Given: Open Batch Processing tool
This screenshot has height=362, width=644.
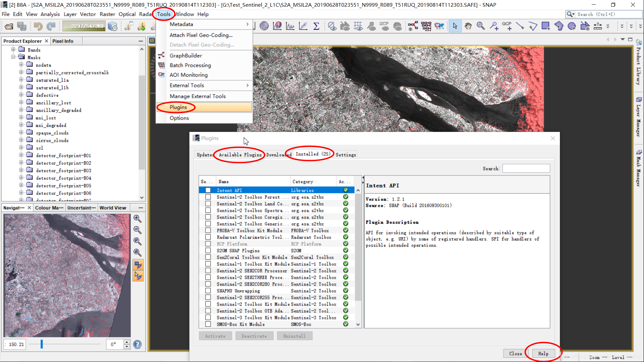Looking at the screenshot, I should (x=190, y=65).
